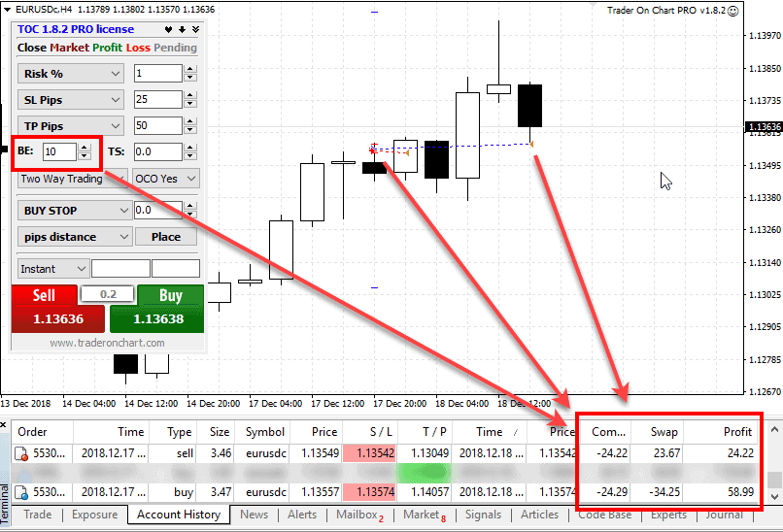
Task: Open the www.traderonchart.com link
Action: point(108,343)
